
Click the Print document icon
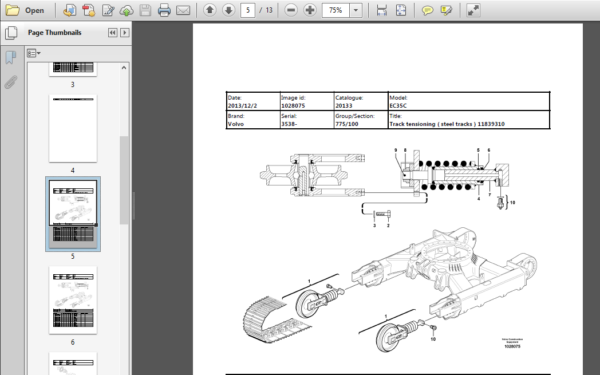164,10
